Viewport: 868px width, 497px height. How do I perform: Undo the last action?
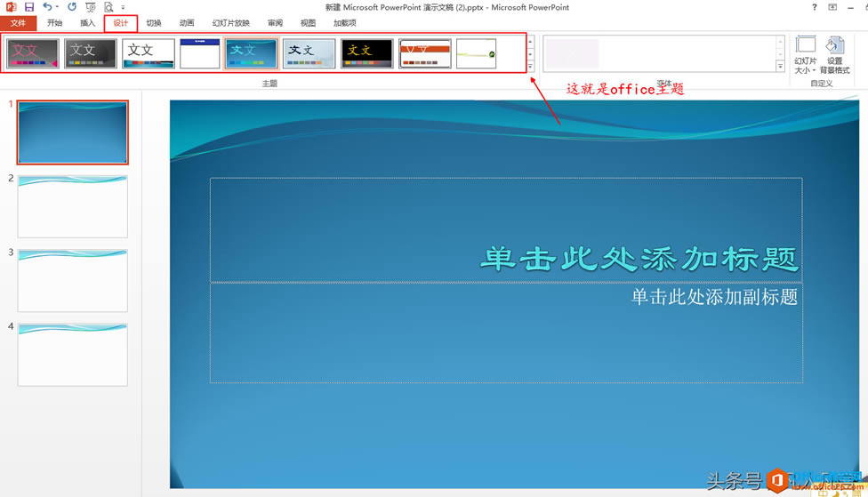point(48,6)
